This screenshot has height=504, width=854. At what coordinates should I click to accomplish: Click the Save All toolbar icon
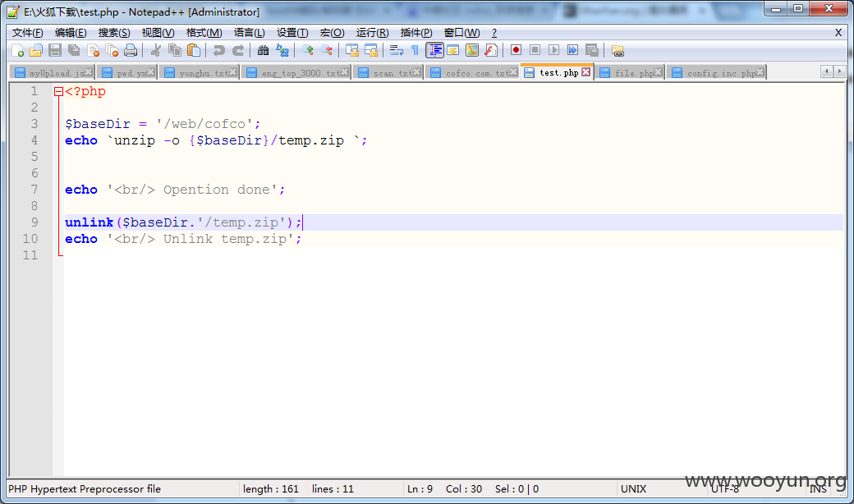tap(74, 51)
